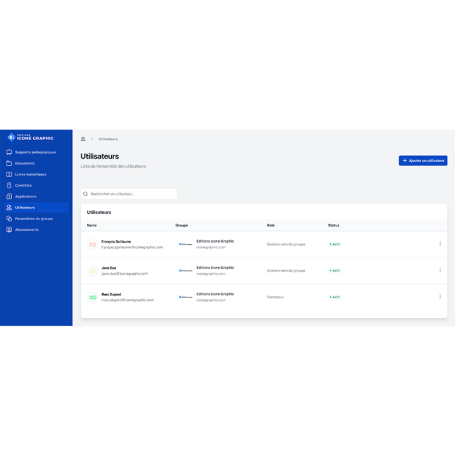The image size is (455, 455).
Task: Click the Rôle column header
Action: tap(271, 226)
